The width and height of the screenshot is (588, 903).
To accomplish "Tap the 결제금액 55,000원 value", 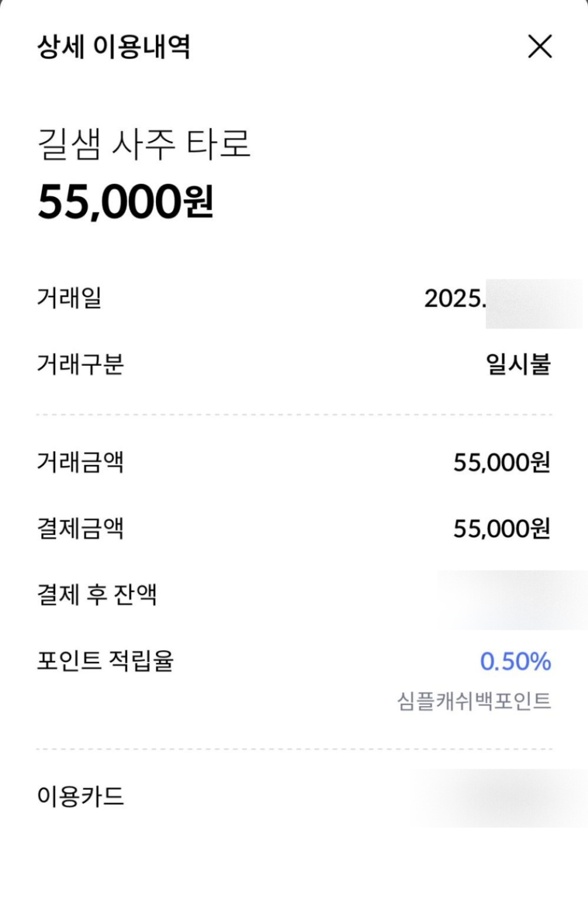I will (x=502, y=529).
